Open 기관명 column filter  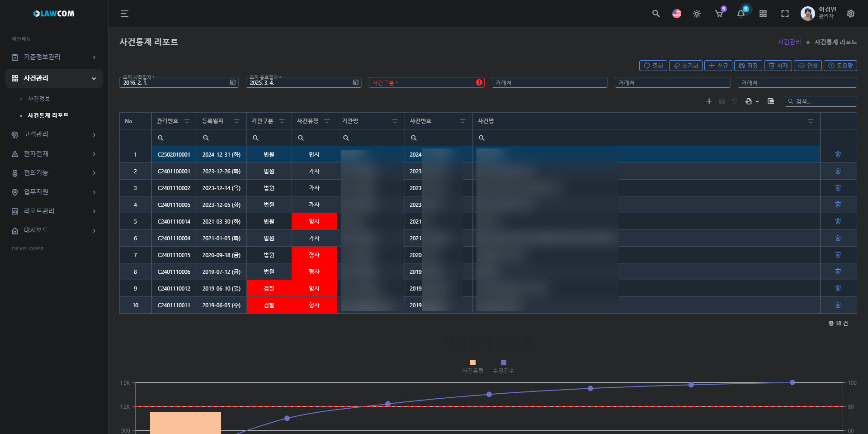point(395,121)
